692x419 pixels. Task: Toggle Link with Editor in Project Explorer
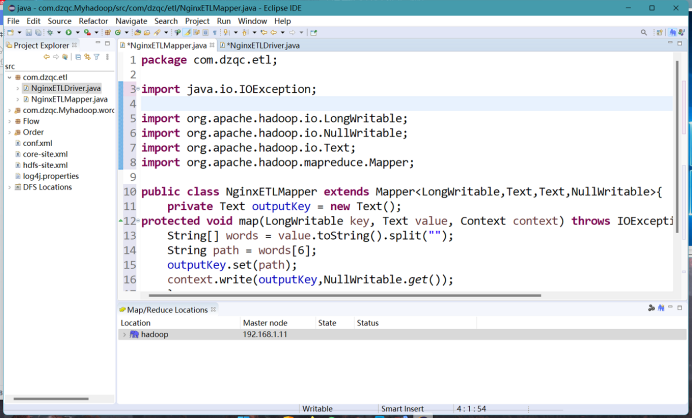coord(87,57)
